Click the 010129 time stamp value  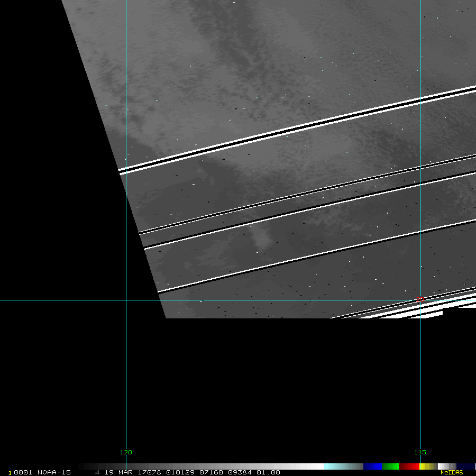(179, 472)
